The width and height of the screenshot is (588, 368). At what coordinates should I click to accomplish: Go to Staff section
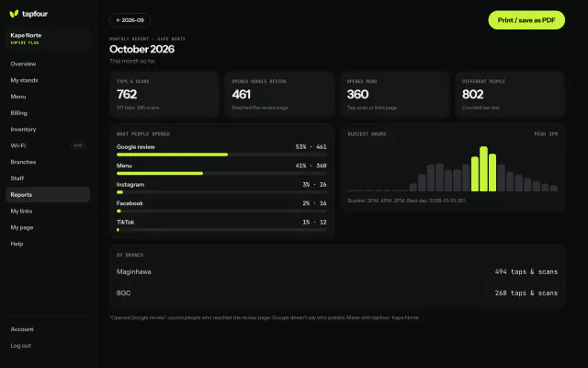point(48,178)
